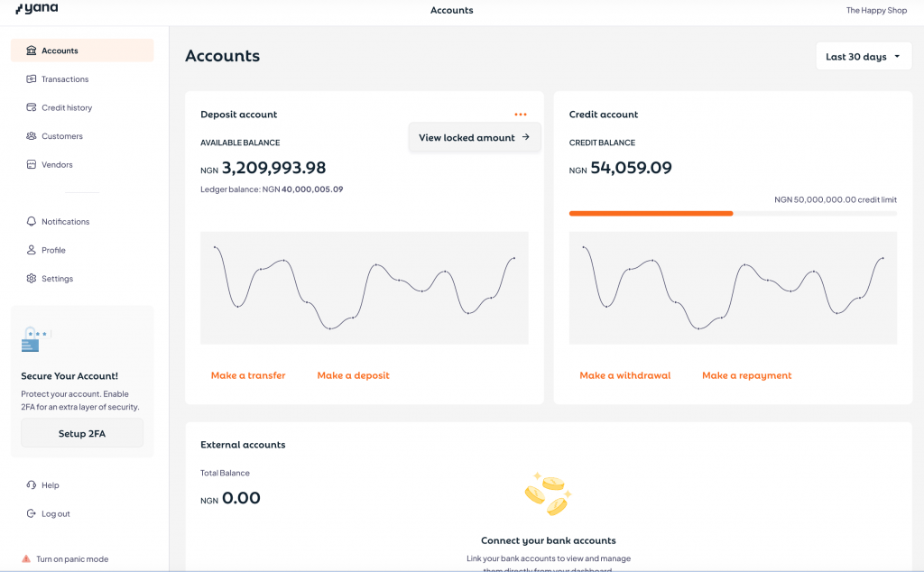Image resolution: width=924 pixels, height=572 pixels.
Task: Open Notifications using the bell icon
Action: click(x=32, y=222)
